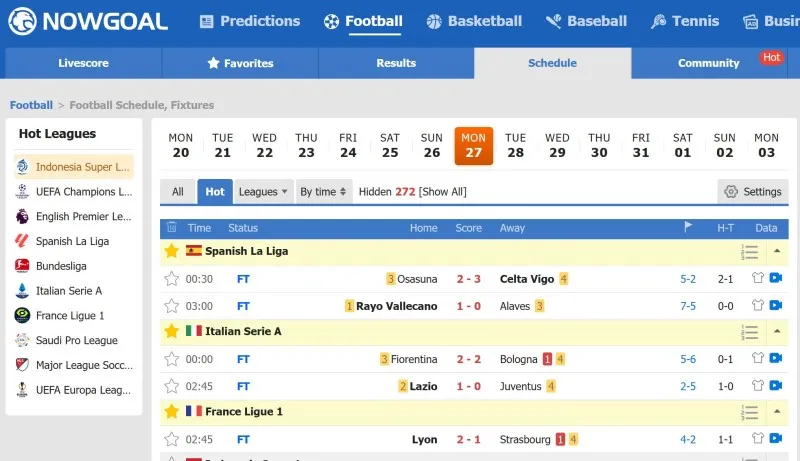Star the Lazio vs Juventus match
800x461 pixels.
172,386
